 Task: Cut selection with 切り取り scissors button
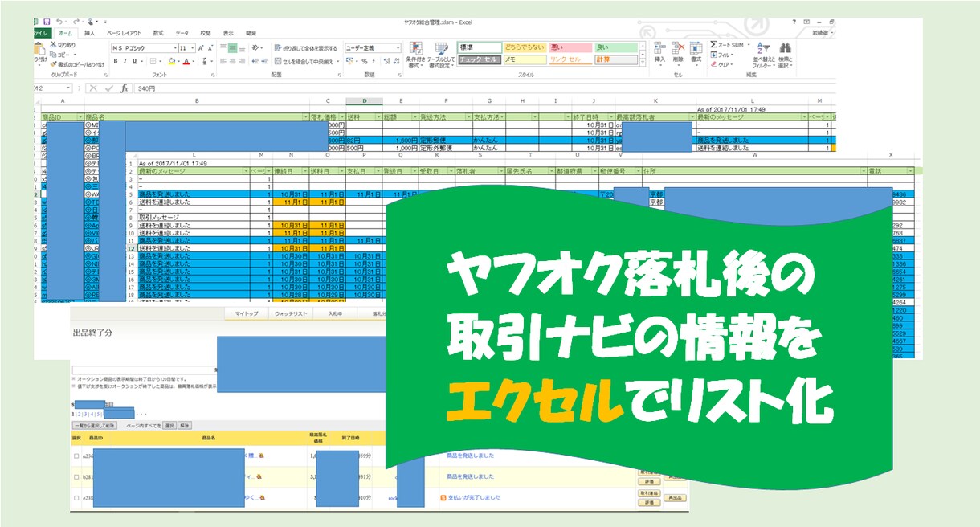tap(63, 44)
